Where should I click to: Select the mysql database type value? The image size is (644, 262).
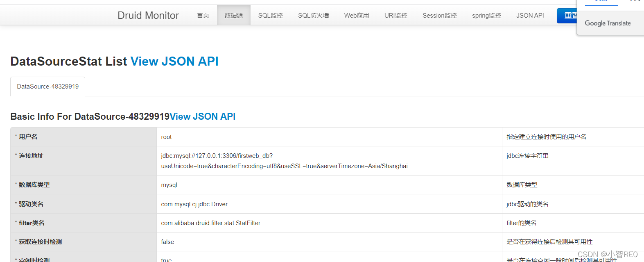pos(169,185)
